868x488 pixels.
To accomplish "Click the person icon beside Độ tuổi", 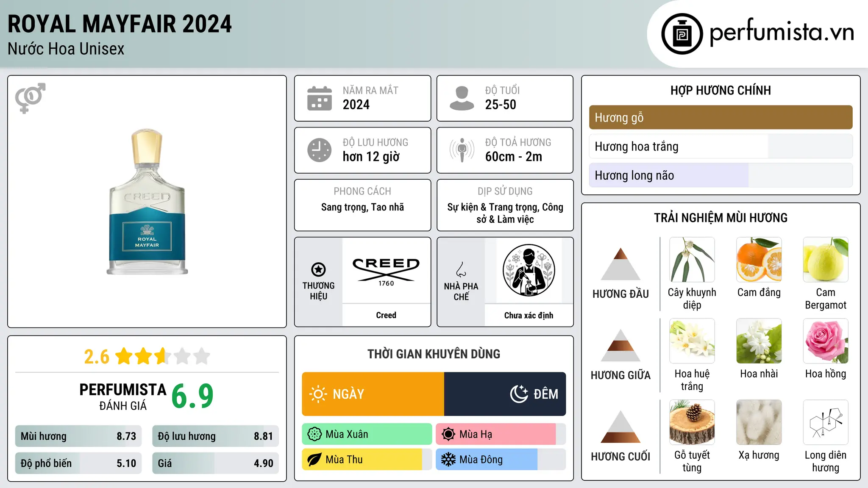I will 462,98.
